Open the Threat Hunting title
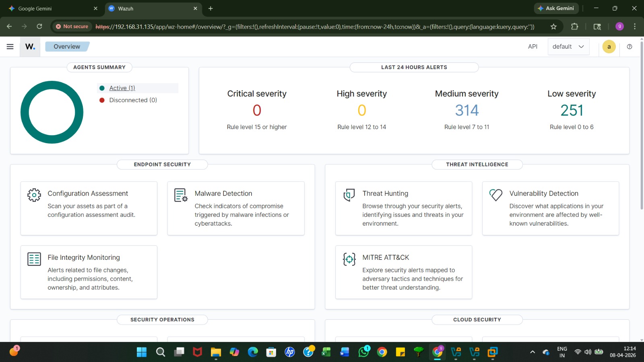This screenshot has width=644, height=362. pyautogui.click(x=385, y=193)
